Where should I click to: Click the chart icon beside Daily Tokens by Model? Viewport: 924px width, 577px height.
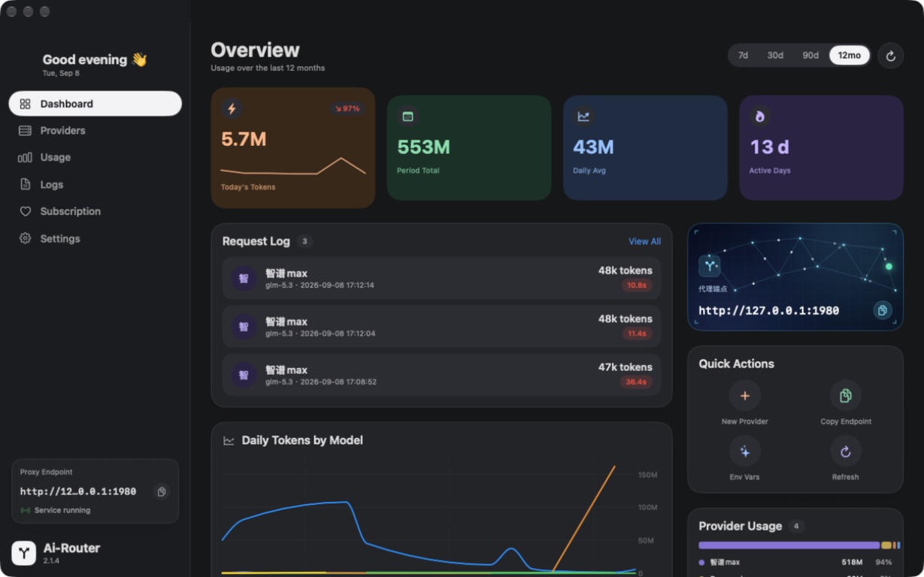tap(229, 440)
